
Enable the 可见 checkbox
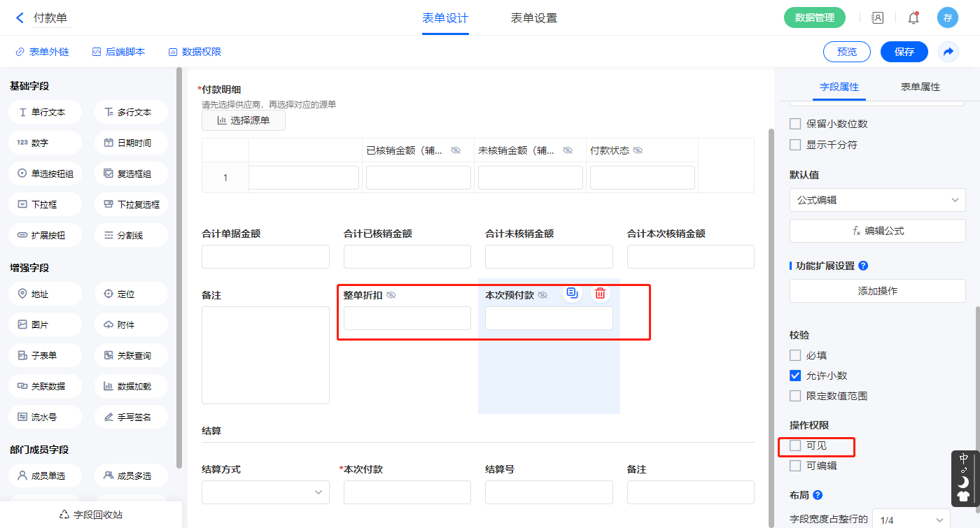[x=795, y=445]
